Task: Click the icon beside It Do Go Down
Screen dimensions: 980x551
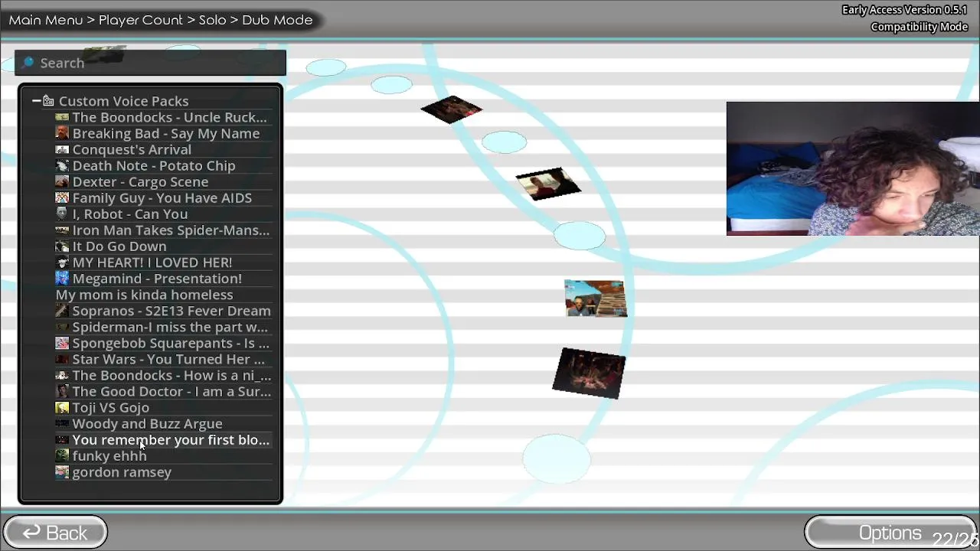Action: click(62, 246)
